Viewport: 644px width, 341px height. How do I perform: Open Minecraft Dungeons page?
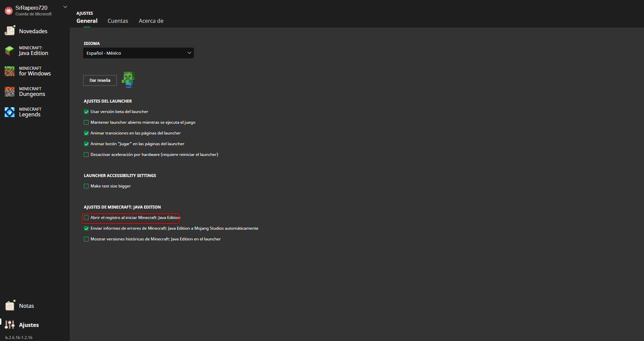tap(32, 92)
